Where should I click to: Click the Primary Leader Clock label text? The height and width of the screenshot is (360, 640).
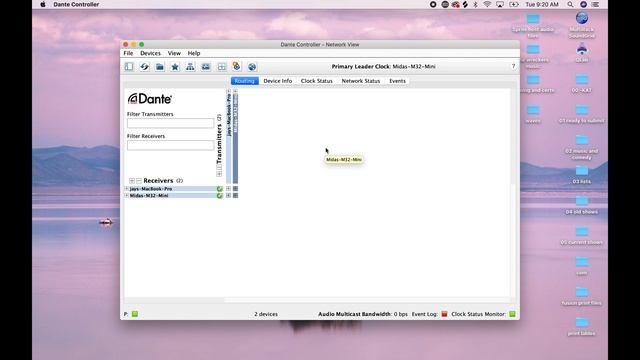point(361,67)
